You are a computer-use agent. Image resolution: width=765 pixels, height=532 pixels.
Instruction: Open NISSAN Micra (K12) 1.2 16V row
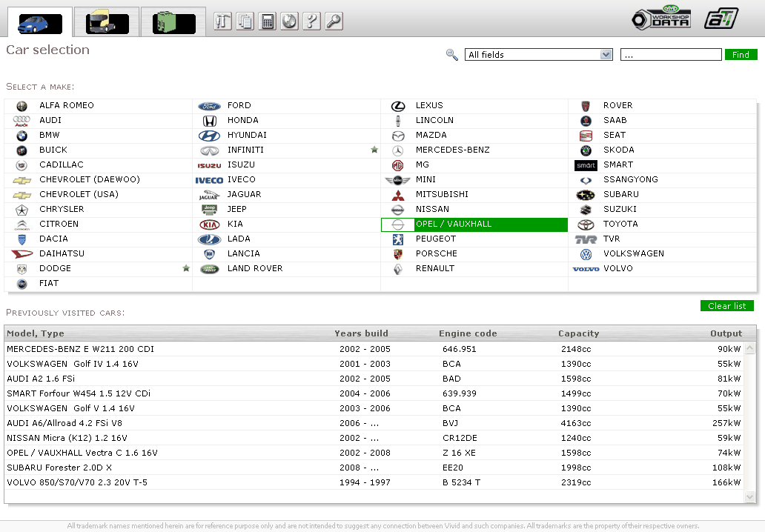374,438
